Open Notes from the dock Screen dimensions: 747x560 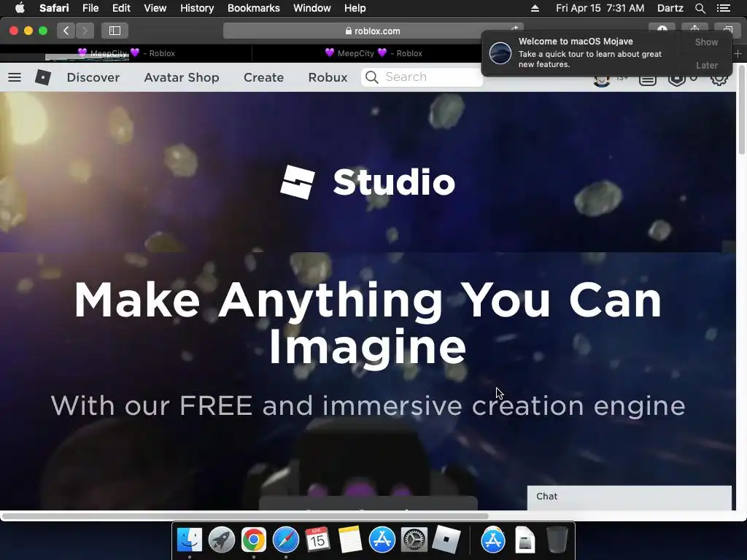[x=350, y=540]
